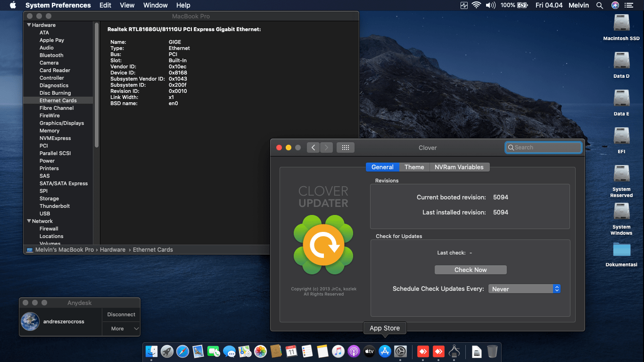
Task: Open System Information icon in the dock
Action: 454,351
